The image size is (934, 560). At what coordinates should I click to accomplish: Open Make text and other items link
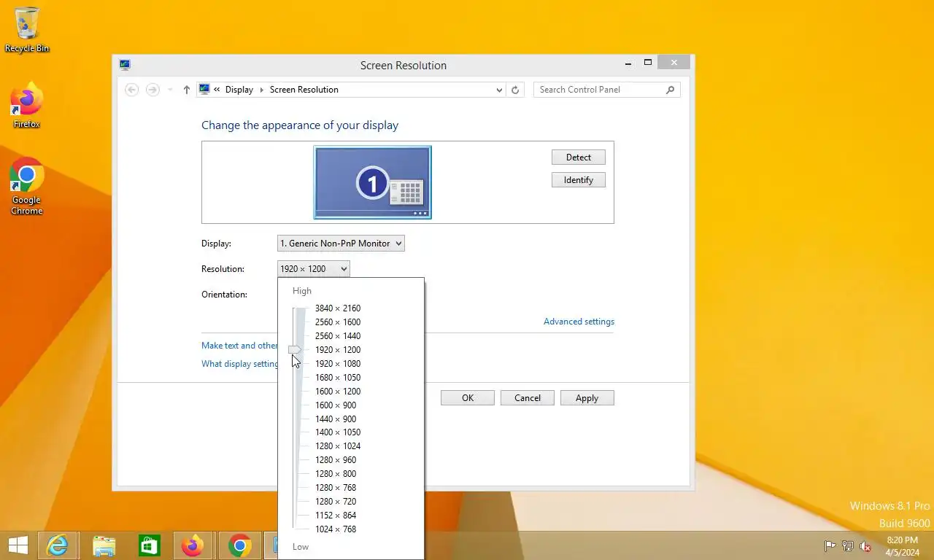coord(239,346)
